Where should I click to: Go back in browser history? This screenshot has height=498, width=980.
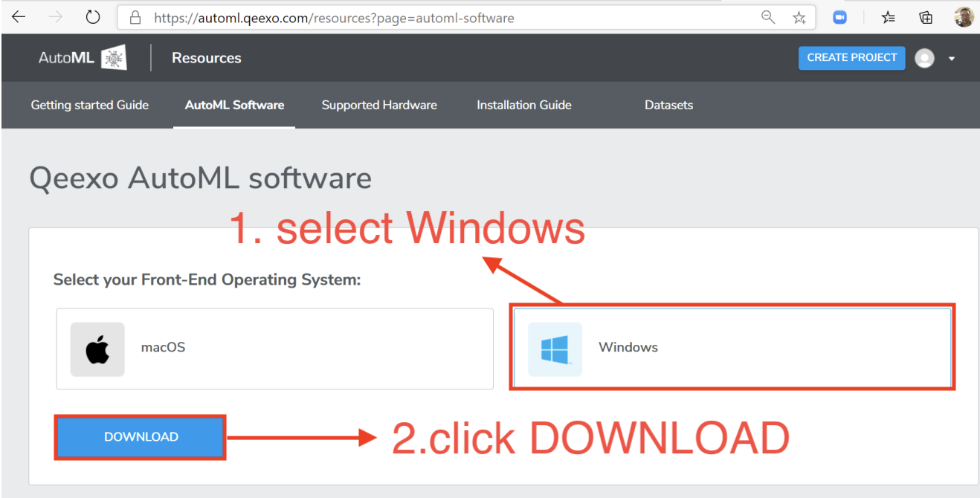[x=19, y=17]
